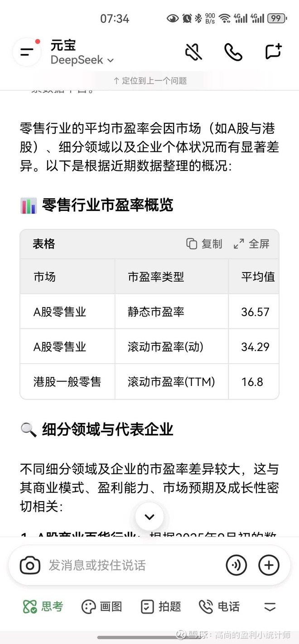Toggle the mute speaker icon
The image size is (299, 644).
coord(193,52)
